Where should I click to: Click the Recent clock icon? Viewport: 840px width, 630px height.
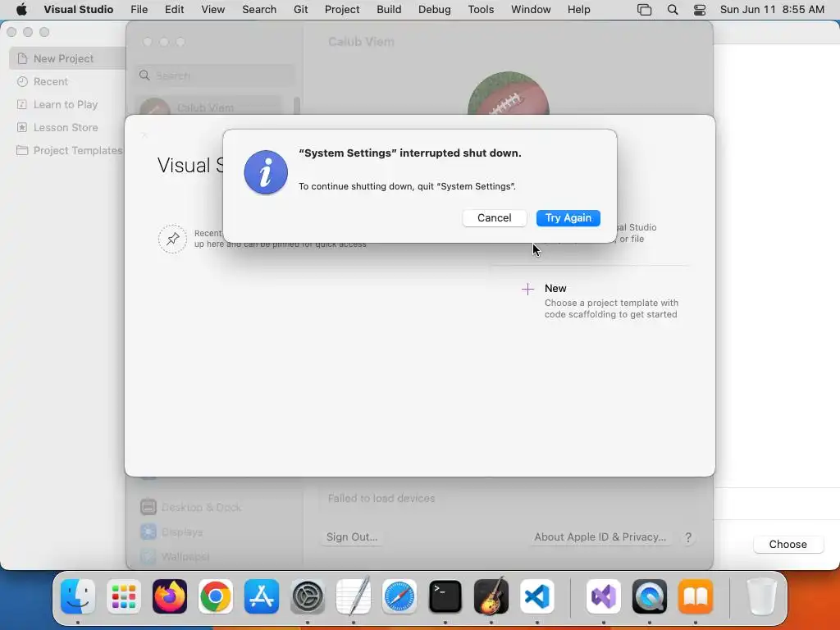point(22,81)
